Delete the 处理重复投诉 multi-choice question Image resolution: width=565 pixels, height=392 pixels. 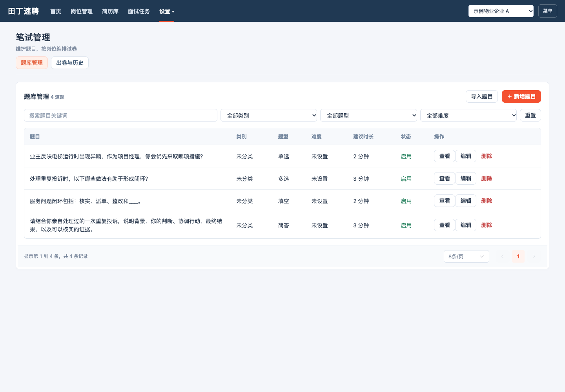487,178
